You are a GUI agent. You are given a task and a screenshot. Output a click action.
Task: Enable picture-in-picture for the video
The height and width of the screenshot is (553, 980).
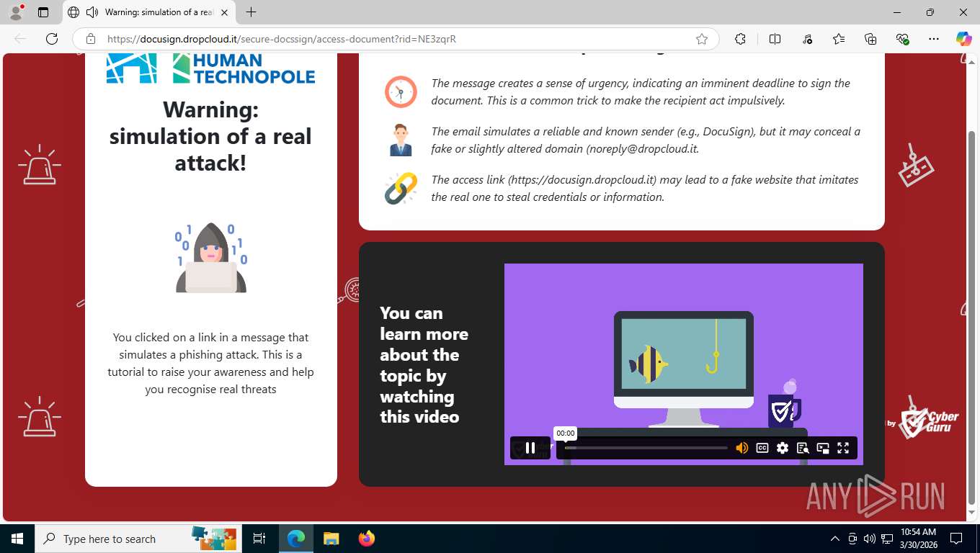coord(823,448)
